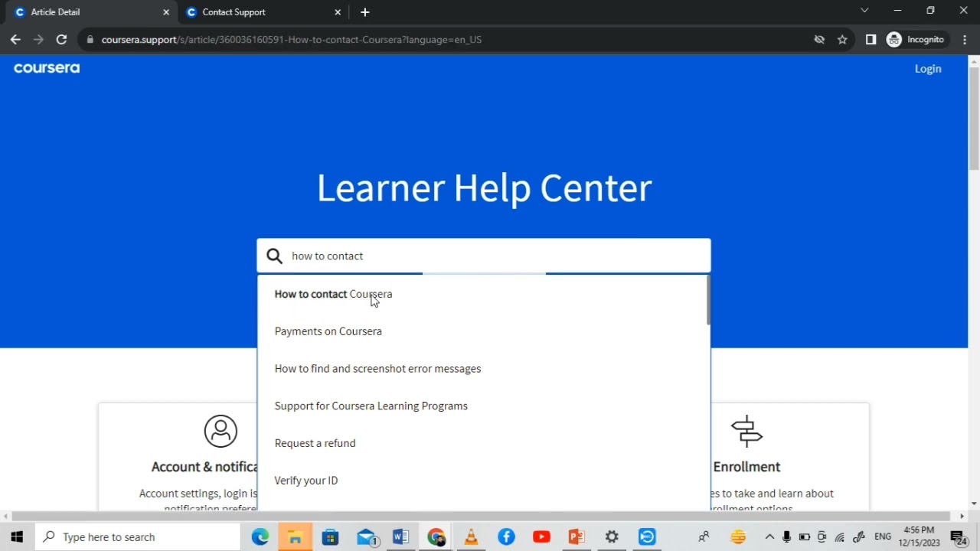This screenshot has width=980, height=551.
Task: Click the Enrollment card heading
Action: (x=746, y=467)
